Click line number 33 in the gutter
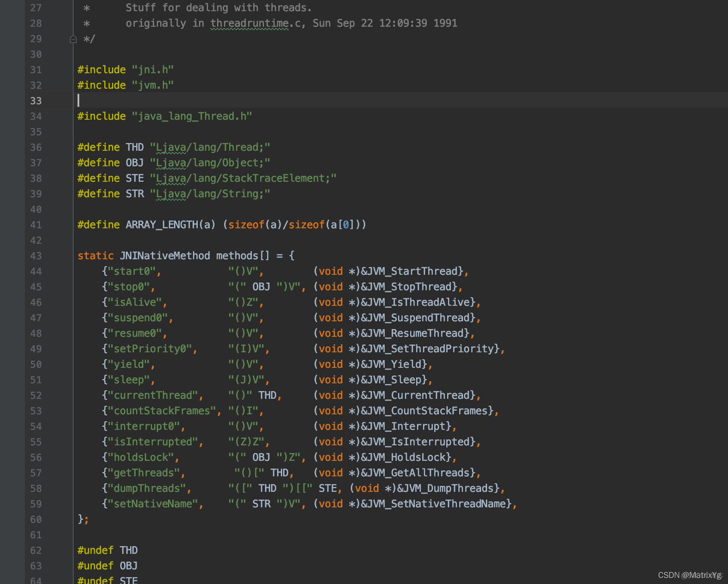Screen dimensions: 728x584 tap(36, 101)
